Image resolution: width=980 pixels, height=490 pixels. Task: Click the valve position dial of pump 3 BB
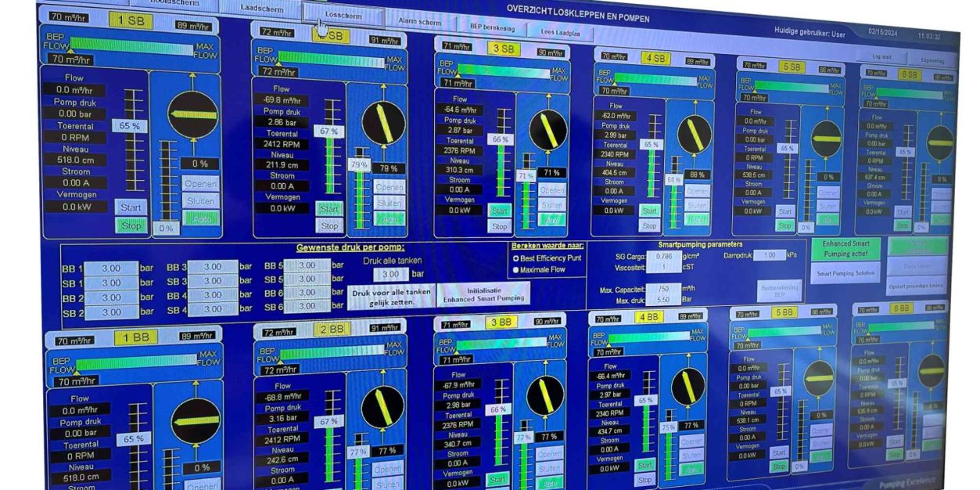[x=545, y=396]
